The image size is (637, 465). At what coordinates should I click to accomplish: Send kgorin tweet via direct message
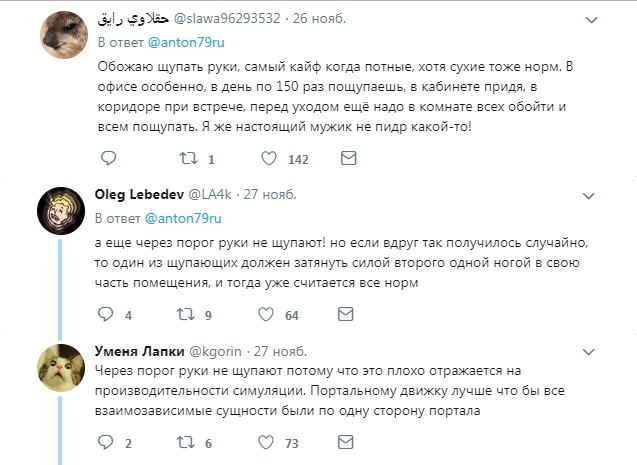click(x=348, y=443)
